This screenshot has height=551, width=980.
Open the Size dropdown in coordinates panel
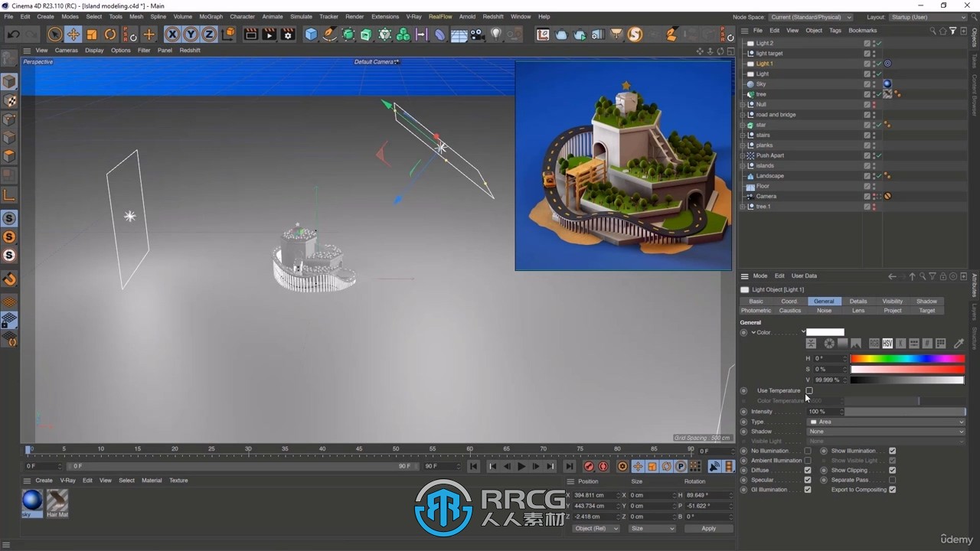tap(652, 528)
